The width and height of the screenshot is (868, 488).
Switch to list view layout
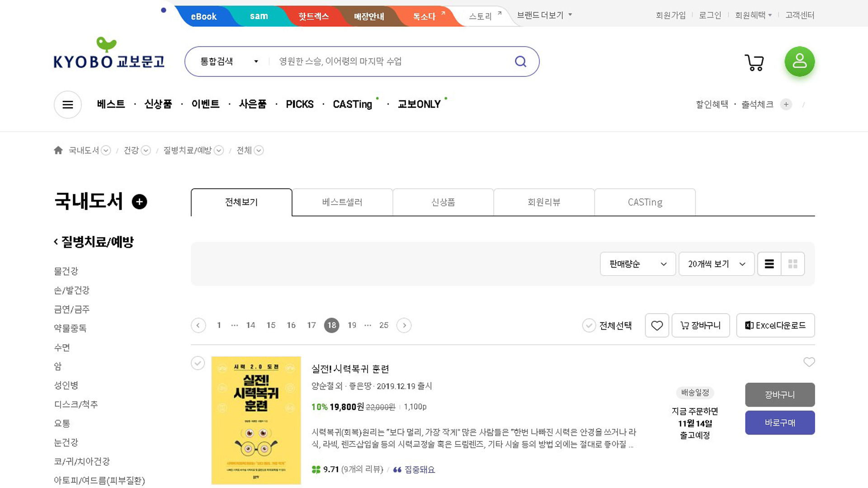pos(769,264)
